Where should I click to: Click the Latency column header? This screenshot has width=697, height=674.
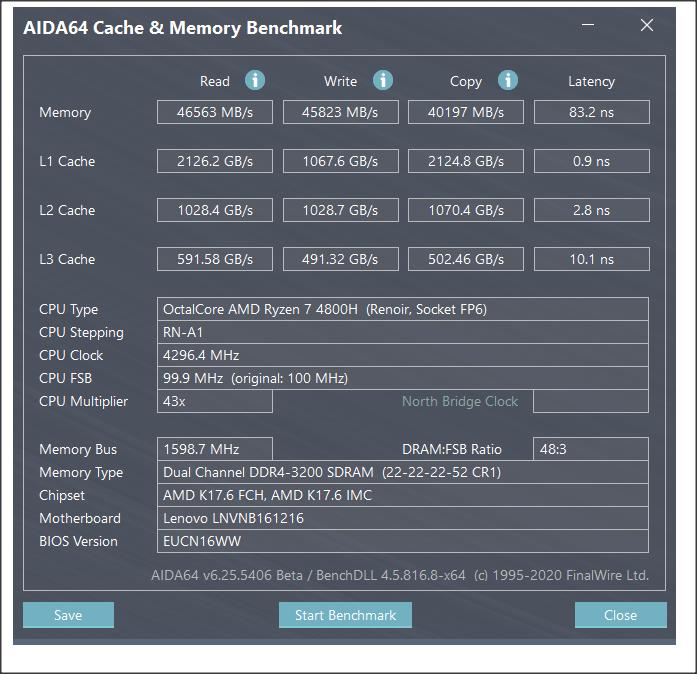(591, 82)
